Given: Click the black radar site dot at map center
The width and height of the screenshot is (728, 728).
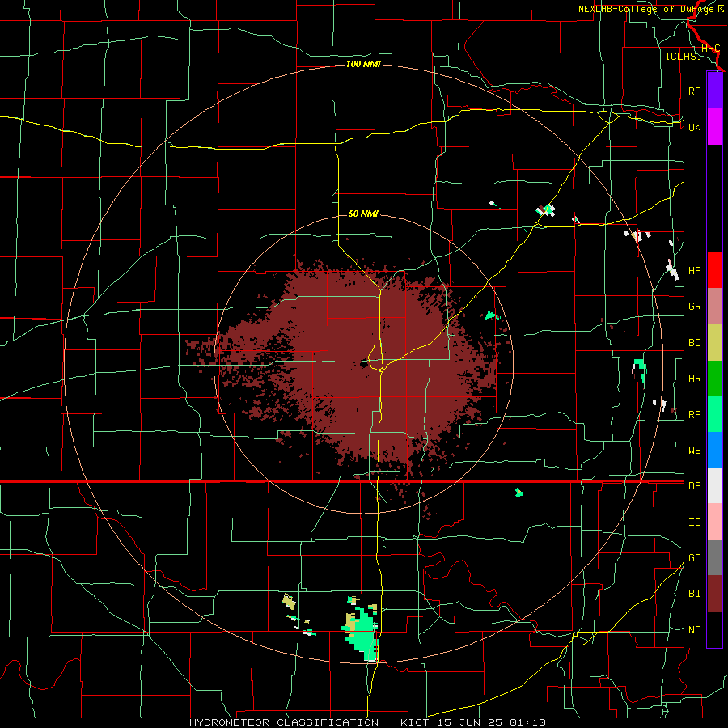Looking at the screenshot, I should 363,363.
